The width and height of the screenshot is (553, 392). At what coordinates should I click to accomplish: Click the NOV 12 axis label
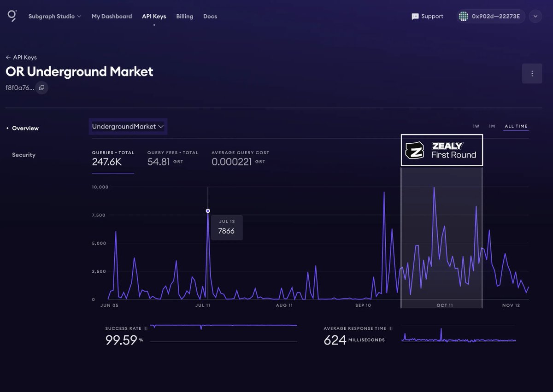[x=511, y=305]
